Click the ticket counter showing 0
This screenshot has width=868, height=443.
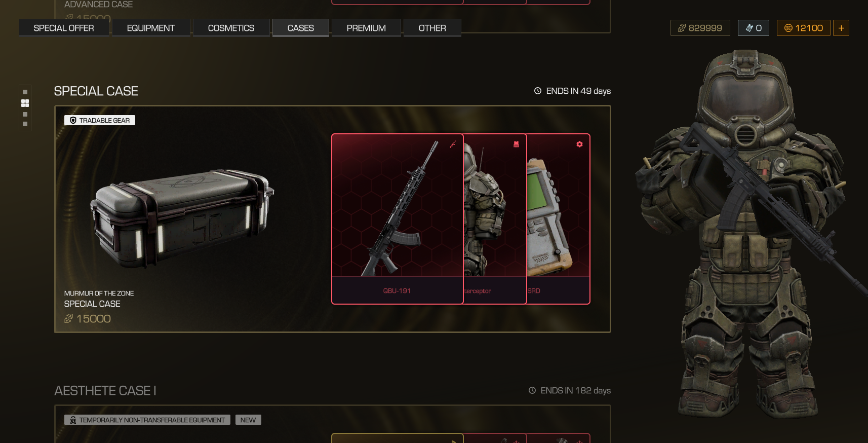coord(754,28)
